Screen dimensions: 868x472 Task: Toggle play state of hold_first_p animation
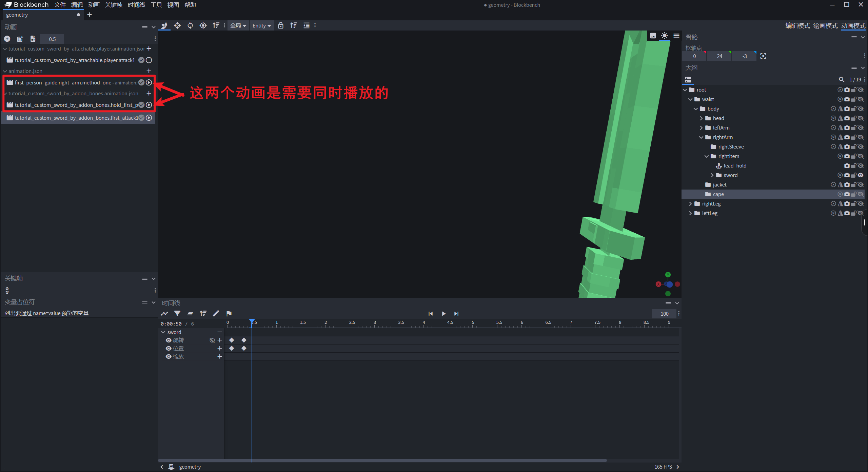point(149,105)
